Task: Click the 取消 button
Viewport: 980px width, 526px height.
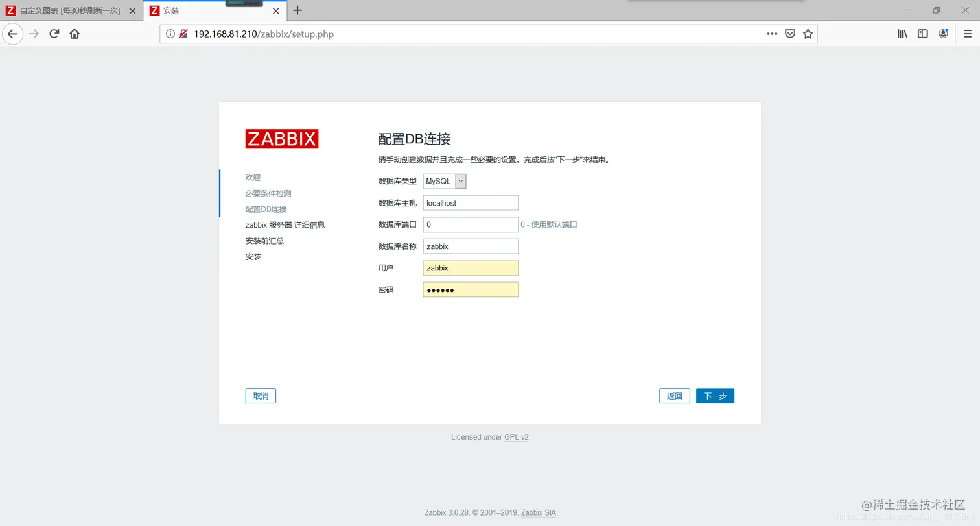Action: (x=261, y=396)
